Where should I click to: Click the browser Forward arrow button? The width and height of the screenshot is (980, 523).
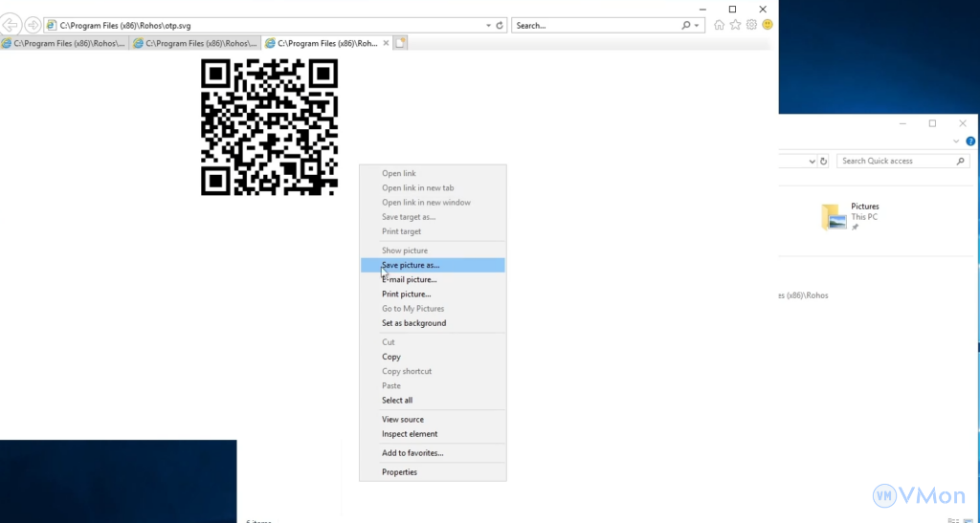click(x=33, y=25)
